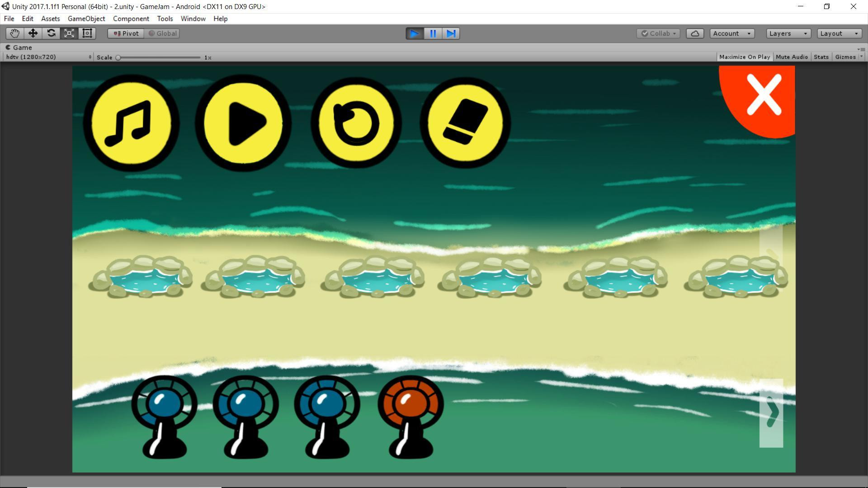Image resolution: width=868 pixels, height=488 pixels.
Task: Click the orange fan
Action: tap(411, 417)
